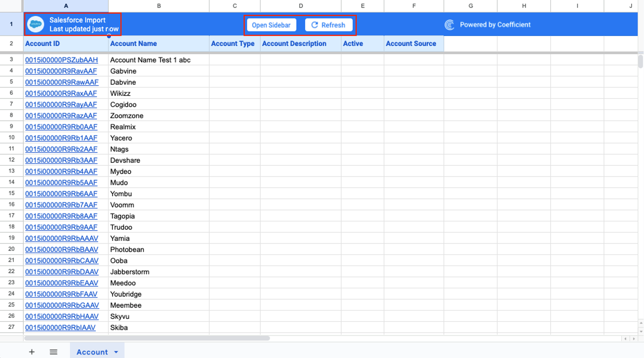Click the Account Type header cell

pyautogui.click(x=235, y=44)
